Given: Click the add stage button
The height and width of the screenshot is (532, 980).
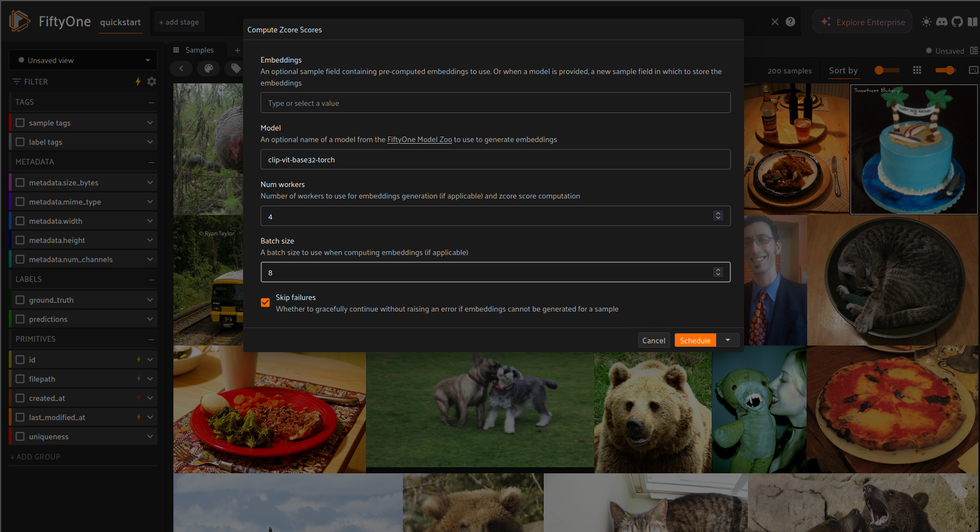Looking at the screenshot, I should tap(179, 22).
